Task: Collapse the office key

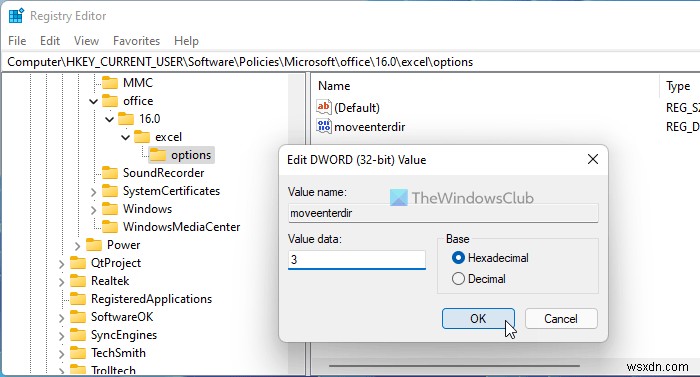Action: click(x=93, y=101)
